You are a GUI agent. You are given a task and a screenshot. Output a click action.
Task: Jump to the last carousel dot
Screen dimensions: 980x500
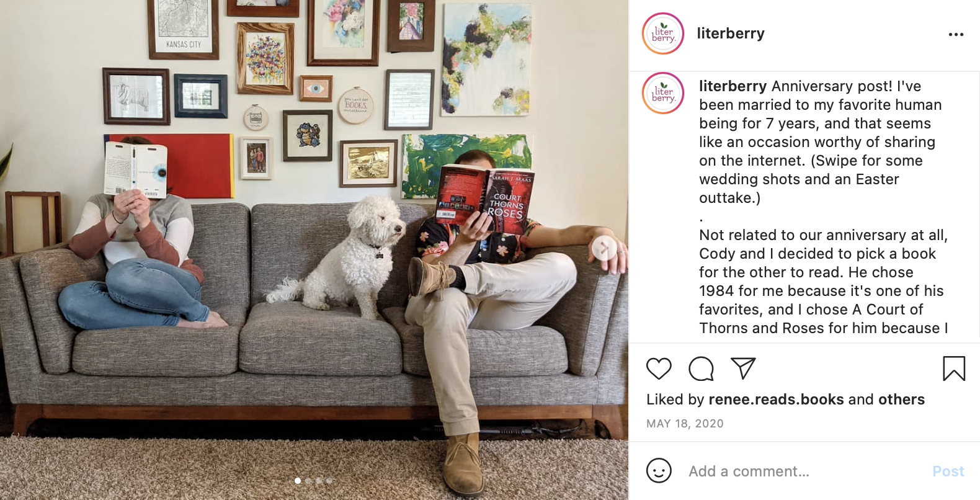click(x=329, y=481)
